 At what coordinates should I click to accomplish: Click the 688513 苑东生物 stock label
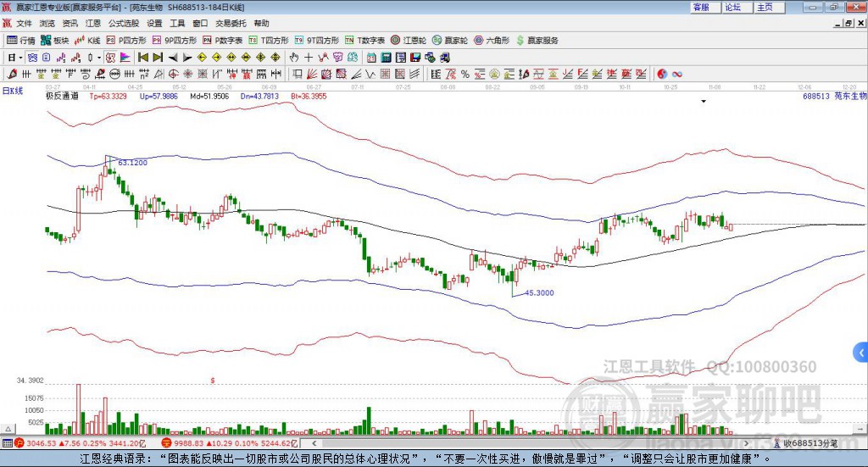click(834, 97)
